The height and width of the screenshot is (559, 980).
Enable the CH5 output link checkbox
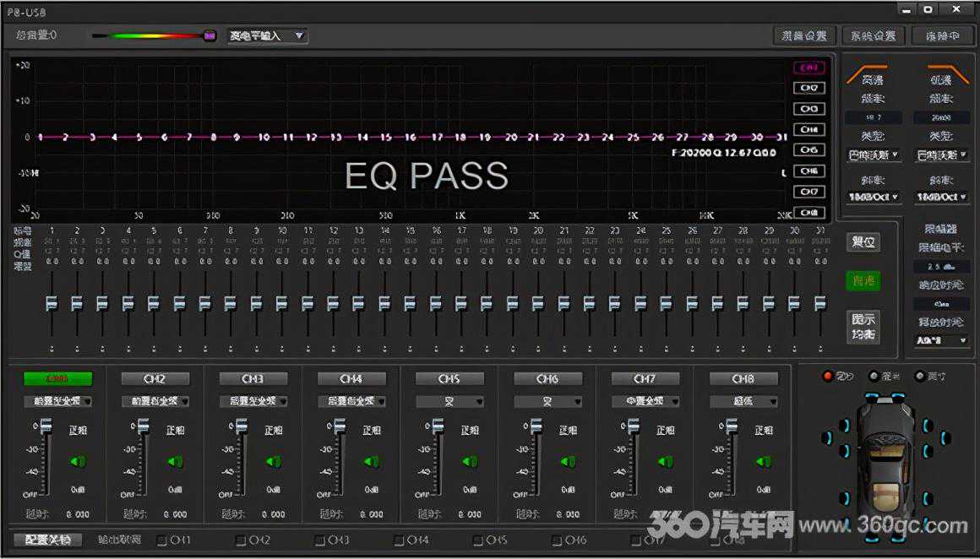pos(478,540)
